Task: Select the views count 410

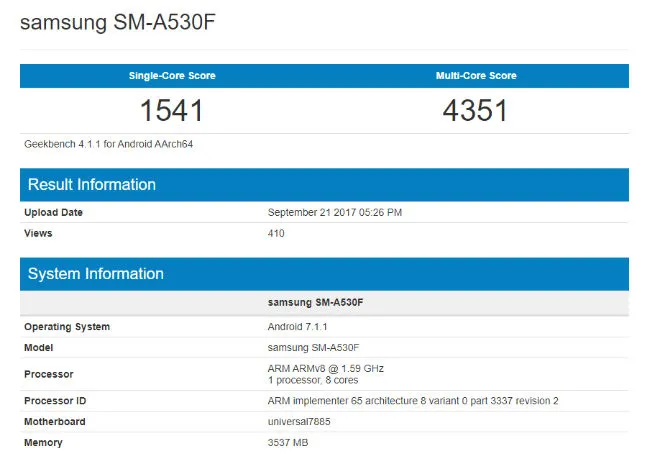Action: (276, 233)
